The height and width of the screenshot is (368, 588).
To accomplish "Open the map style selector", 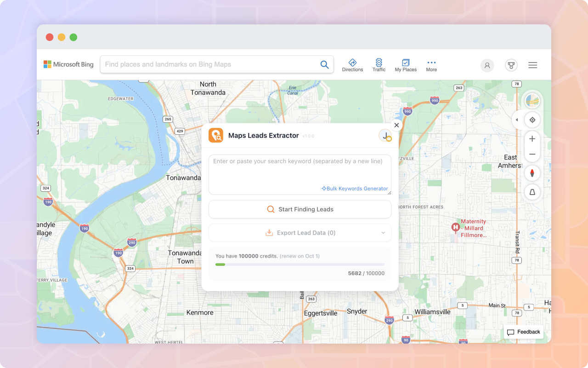I will (x=532, y=100).
